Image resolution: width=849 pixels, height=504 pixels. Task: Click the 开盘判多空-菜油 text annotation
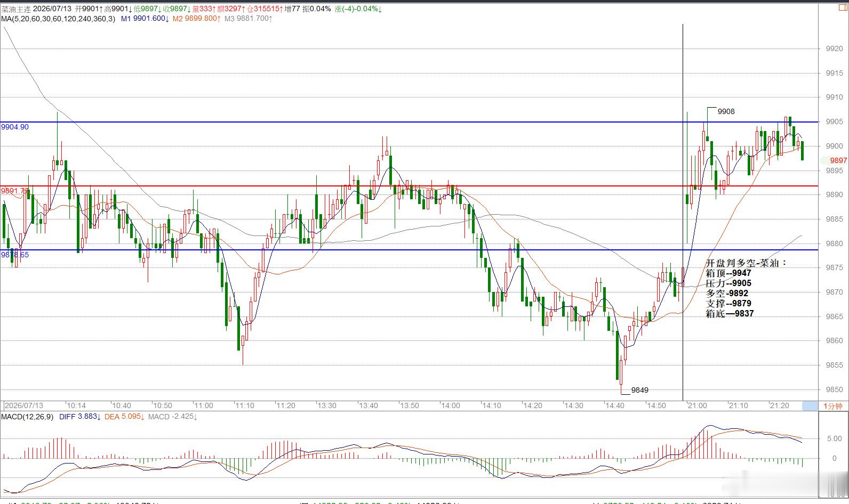click(746, 263)
